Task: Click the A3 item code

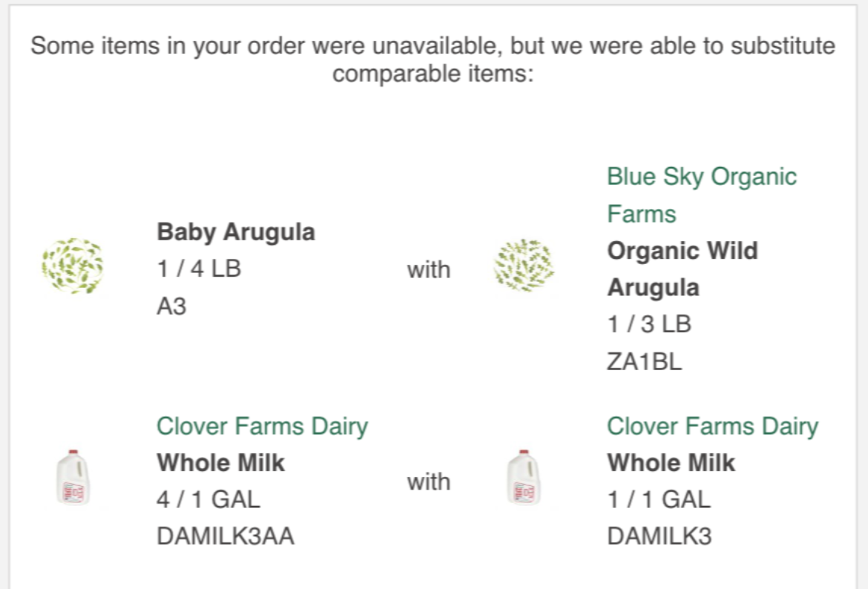Action: 171,306
